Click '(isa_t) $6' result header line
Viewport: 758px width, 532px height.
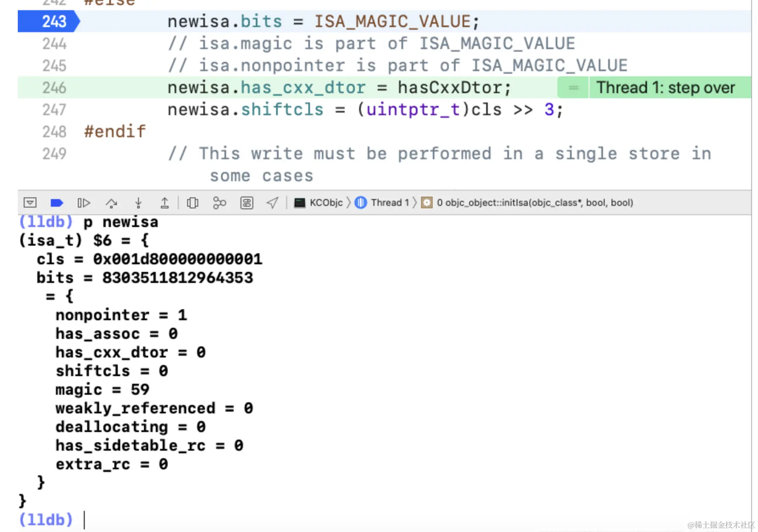[84, 241]
